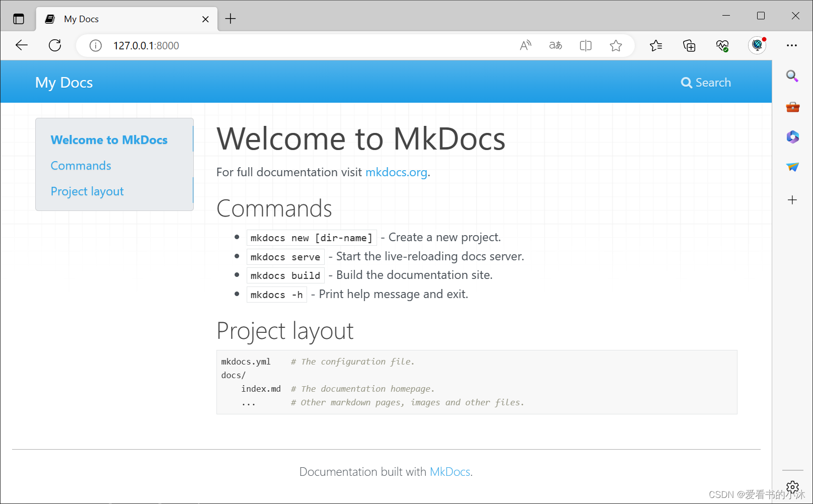Open split screen view icon
This screenshot has height=504, width=813.
point(585,46)
